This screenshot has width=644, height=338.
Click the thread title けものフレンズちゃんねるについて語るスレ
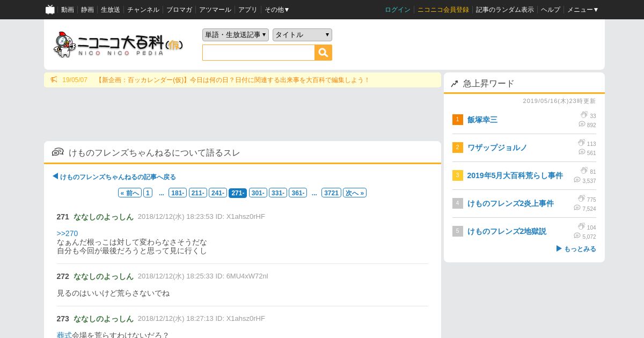click(154, 153)
